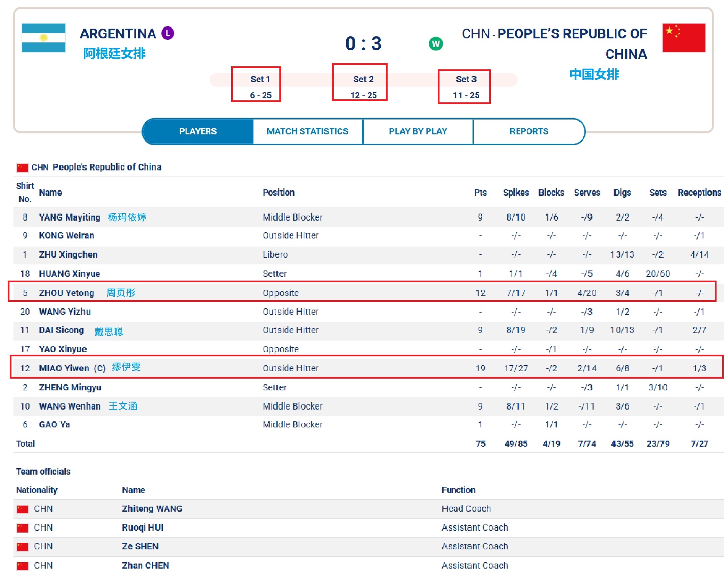728x577 pixels.
Task: Click YANG Mayiting player name
Action: tap(69, 217)
